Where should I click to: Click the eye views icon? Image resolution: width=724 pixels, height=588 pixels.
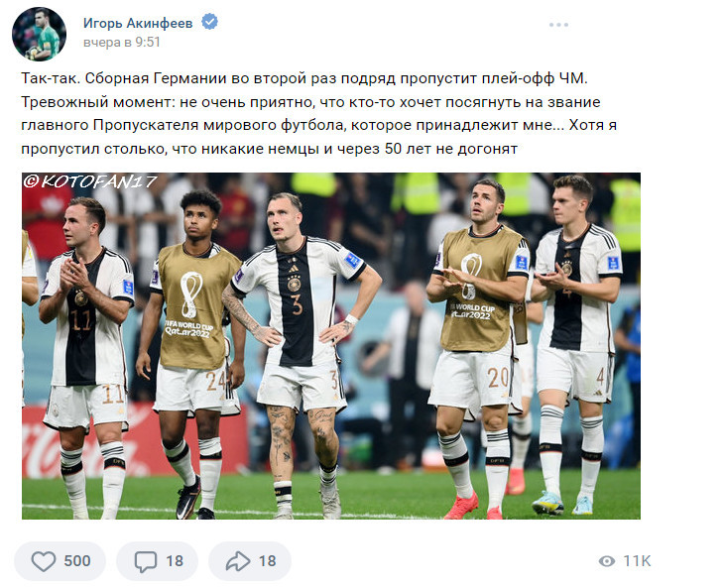pyautogui.click(x=607, y=561)
